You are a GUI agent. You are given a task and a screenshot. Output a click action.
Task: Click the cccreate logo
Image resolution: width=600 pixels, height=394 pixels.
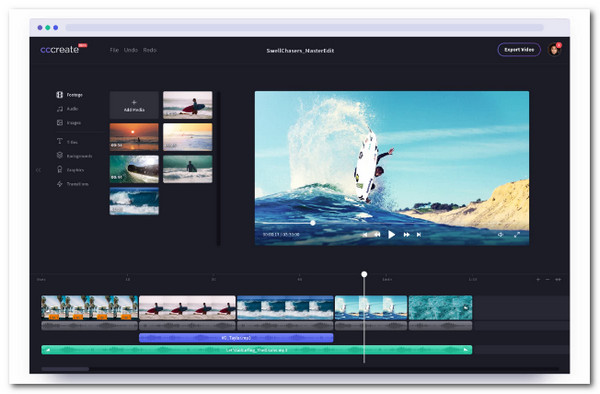tap(60, 49)
